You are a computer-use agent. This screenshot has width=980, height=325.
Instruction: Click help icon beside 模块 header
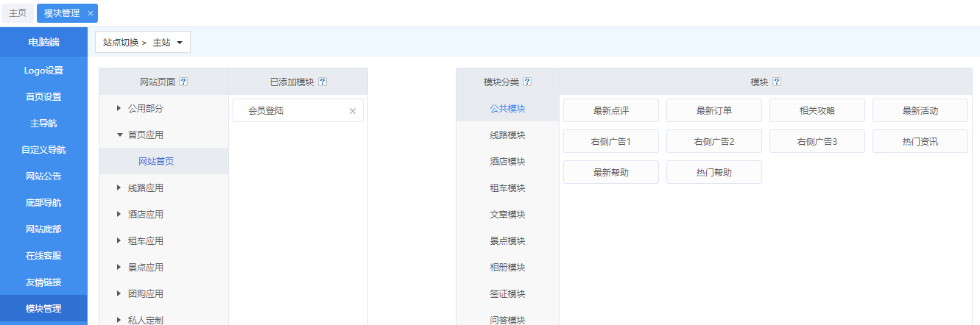coord(777,82)
